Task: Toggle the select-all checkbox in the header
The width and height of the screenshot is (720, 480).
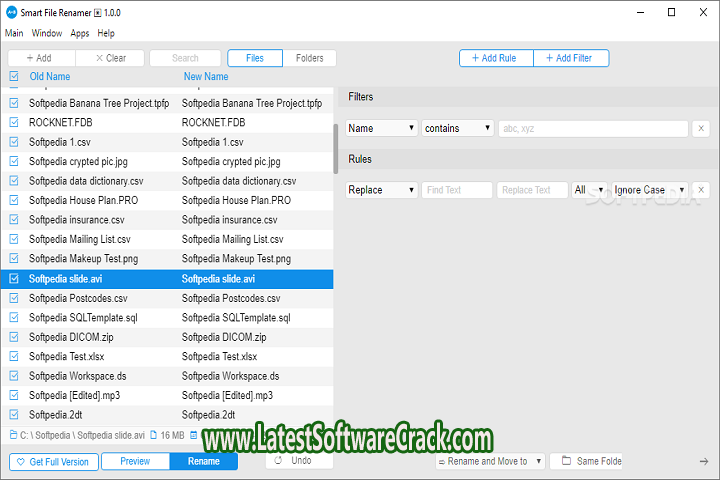Action: tap(14, 76)
